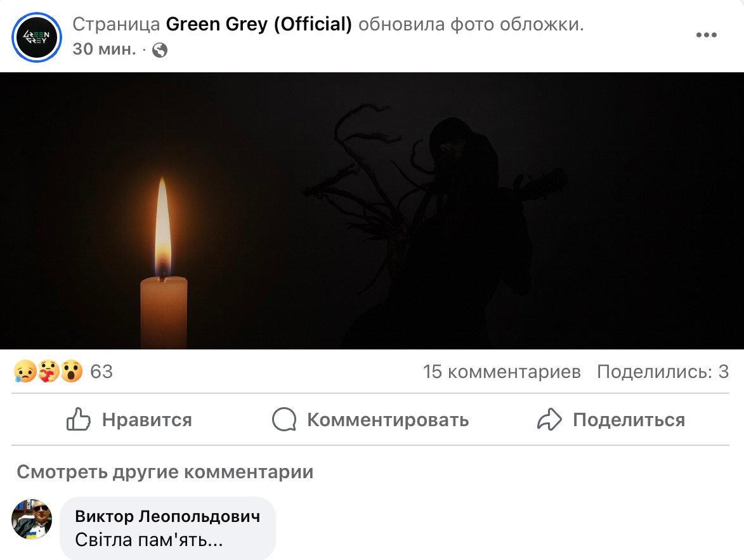744x560 pixels.
Task: Click the sad face reaction emoji
Action: click(25, 371)
